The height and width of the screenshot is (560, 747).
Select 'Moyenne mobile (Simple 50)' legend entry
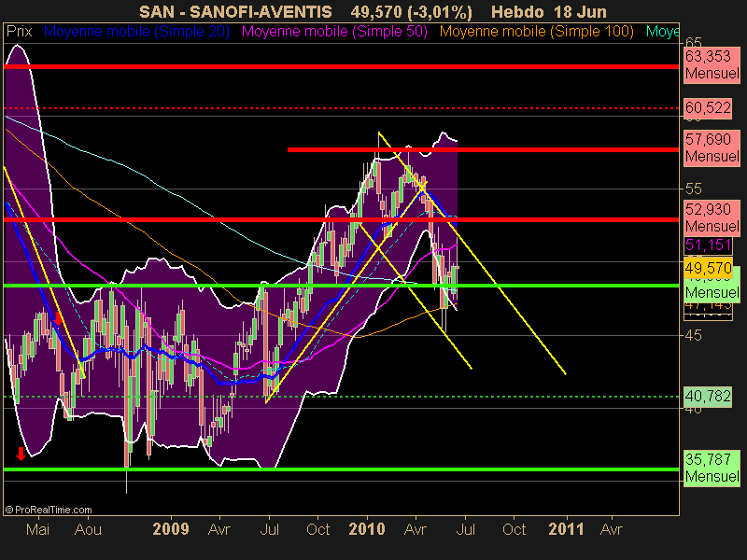tap(334, 32)
